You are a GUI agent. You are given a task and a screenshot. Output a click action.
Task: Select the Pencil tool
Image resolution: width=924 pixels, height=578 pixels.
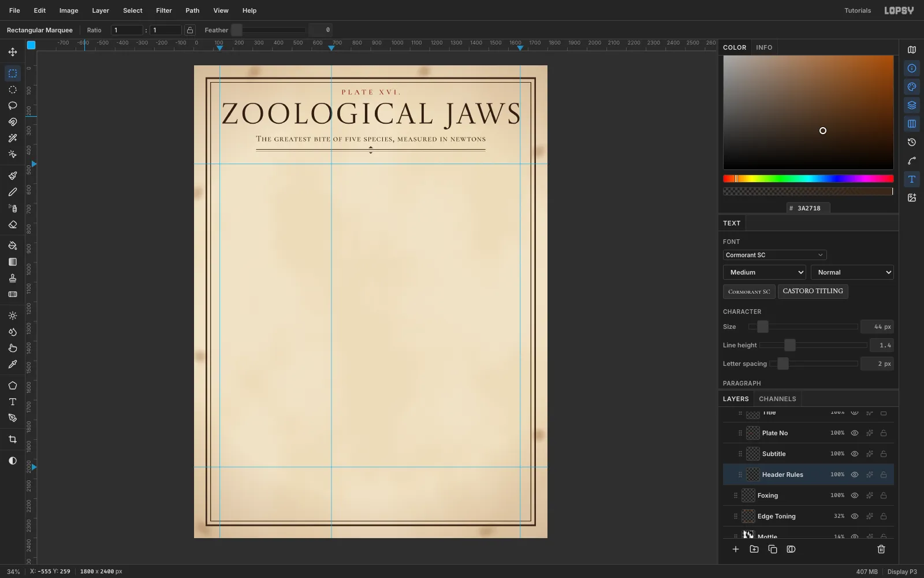pyautogui.click(x=13, y=192)
